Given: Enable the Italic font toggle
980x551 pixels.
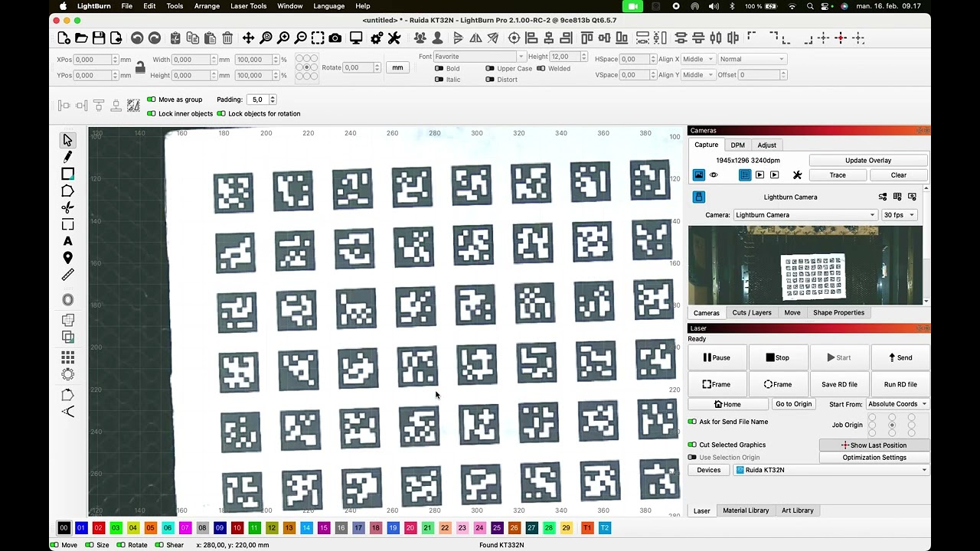Looking at the screenshot, I should (x=439, y=80).
